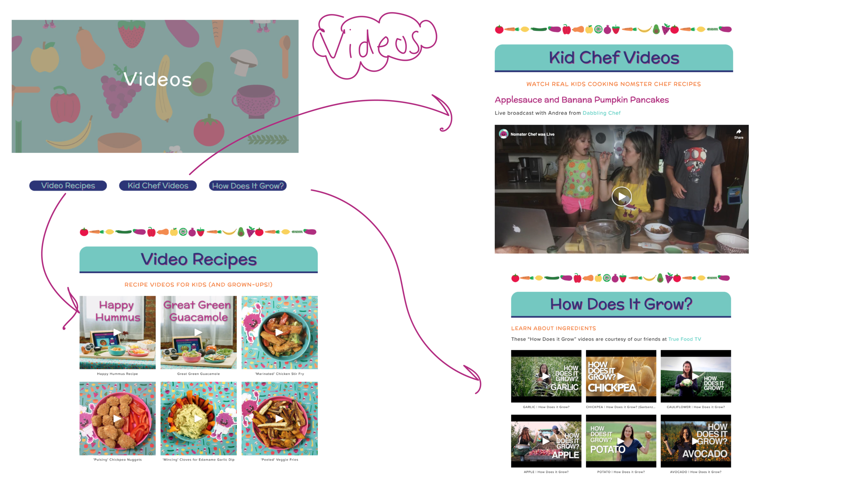Image resolution: width=868 pixels, height=489 pixels.
Task: Click the Peeled Veggie Fries thumbnail
Action: coord(279,418)
